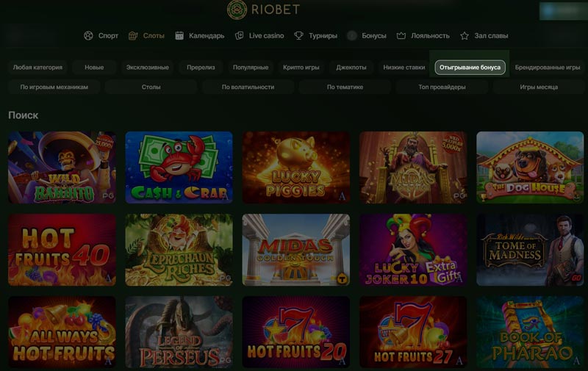Choose the Любая категория filter
Viewport: 588px width, 371px height.
tap(37, 68)
